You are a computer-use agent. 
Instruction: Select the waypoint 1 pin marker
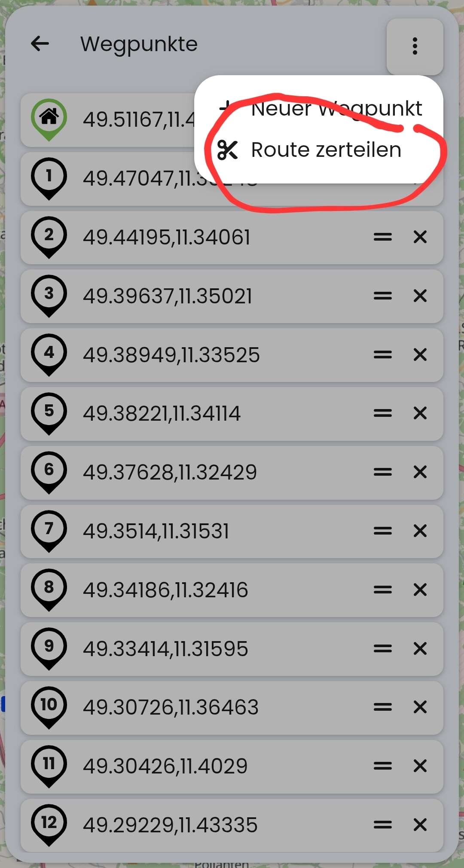(49, 178)
